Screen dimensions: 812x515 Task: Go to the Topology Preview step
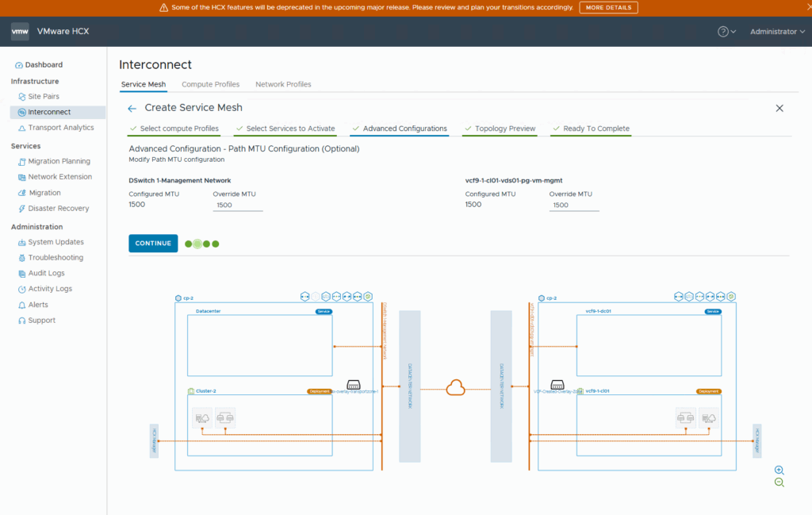[505, 129]
